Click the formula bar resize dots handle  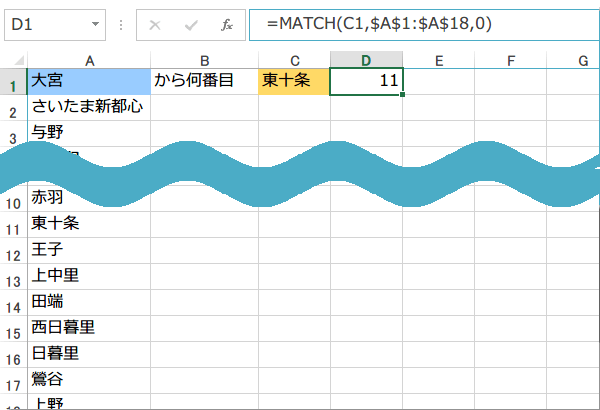[x=121, y=25]
